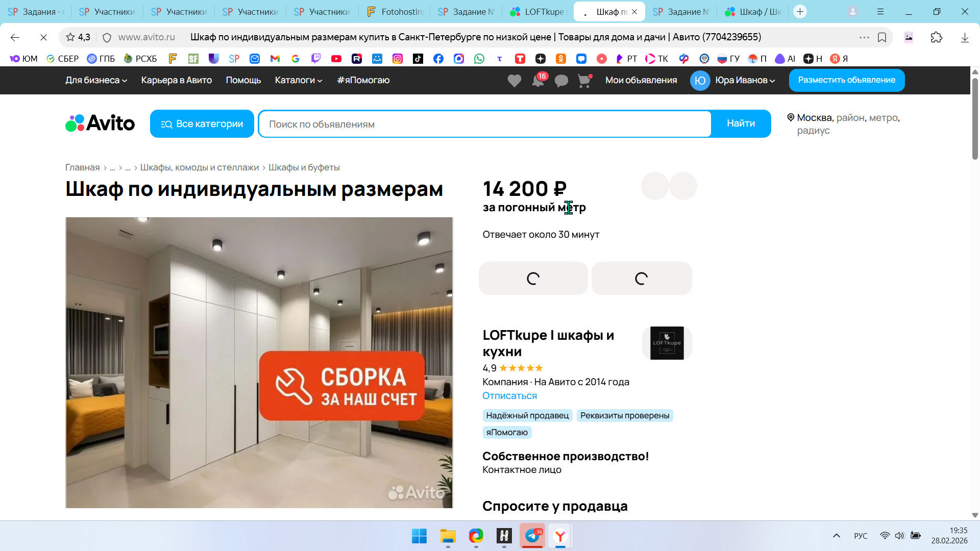Click Отписаться link under seller
Viewport: 980px width, 551px height.
click(x=509, y=395)
